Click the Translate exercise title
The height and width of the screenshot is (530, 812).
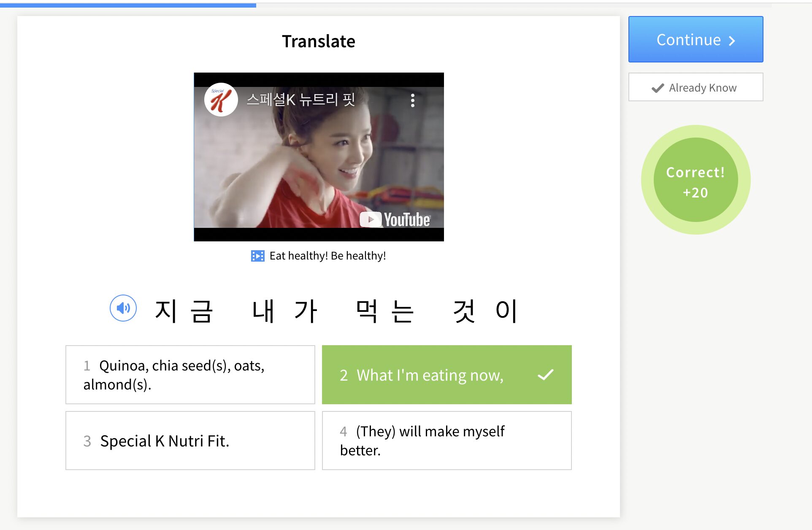[317, 40]
